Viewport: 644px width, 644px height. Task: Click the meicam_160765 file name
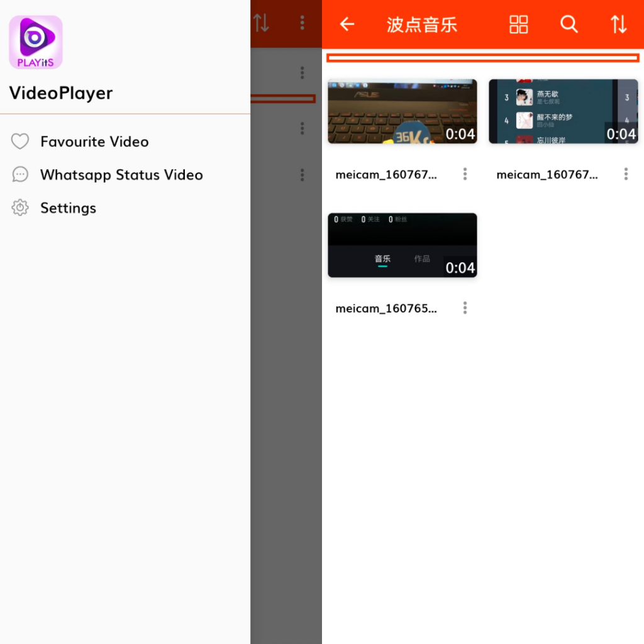click(386, 308)
